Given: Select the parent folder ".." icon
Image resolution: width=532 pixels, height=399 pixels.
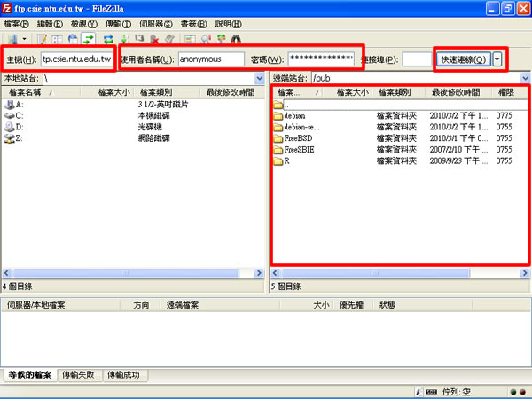Looking at the screenshot, I should point(278,105).
